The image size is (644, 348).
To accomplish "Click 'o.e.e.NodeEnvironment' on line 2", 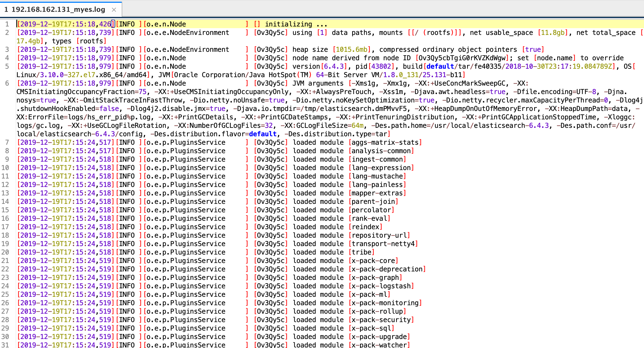I will click(x=188, y=32).
